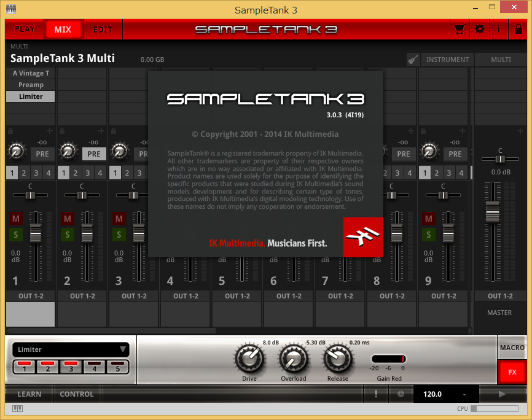Open OUT 1-2 output menu for channel 3
Viewport: 532px width, 420px height.
point(134,296)
